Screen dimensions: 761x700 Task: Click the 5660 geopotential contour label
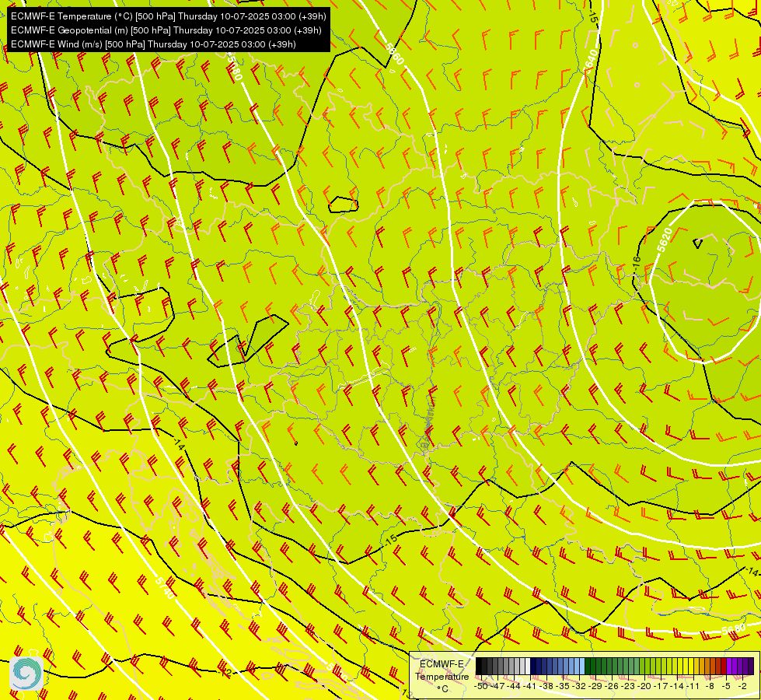click(394, 54)
